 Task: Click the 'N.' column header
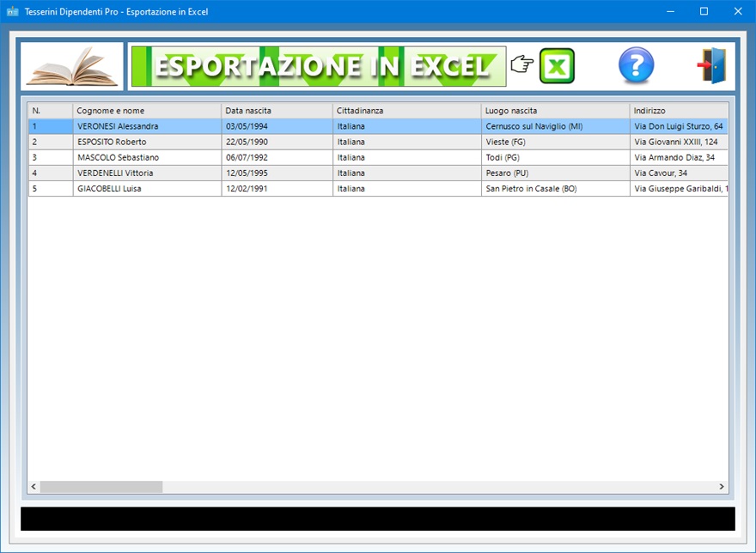click(50, 111)
